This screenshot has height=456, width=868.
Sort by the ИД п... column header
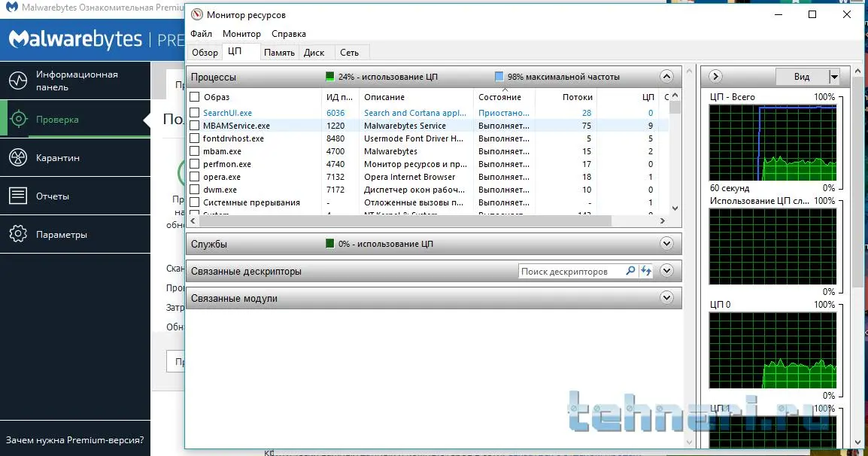point(339,97)
